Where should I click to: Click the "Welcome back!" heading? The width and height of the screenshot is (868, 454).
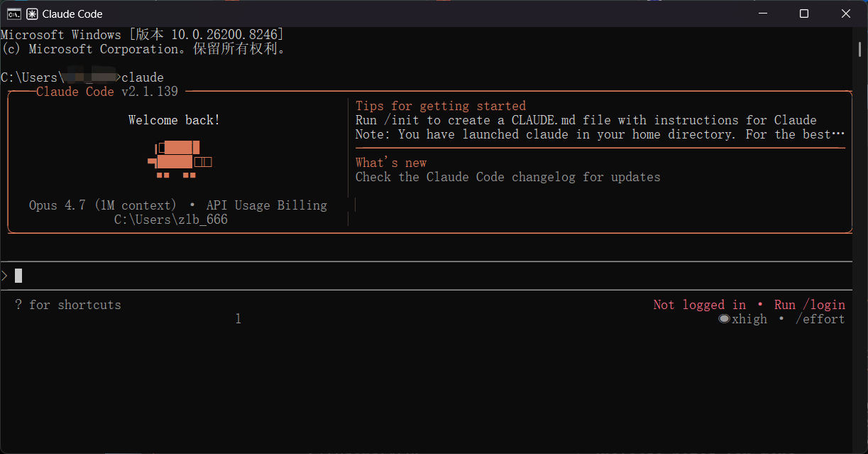click(x=175, y=120)
